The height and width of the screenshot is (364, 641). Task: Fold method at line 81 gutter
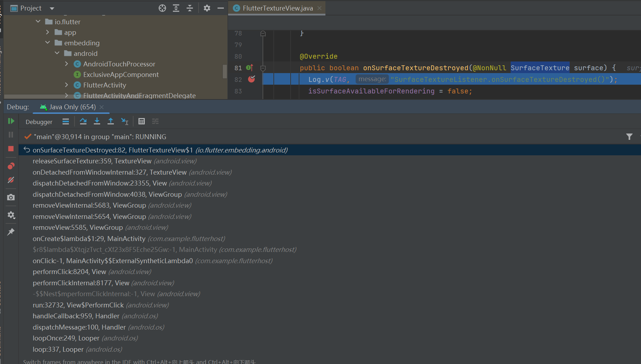(x=263, y=68)
